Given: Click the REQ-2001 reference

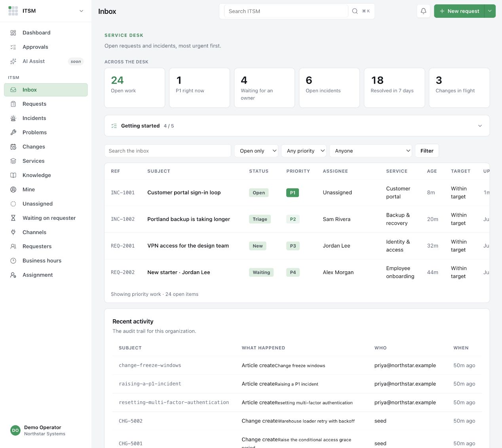Looking at the screenshot, I should [123, 246].
